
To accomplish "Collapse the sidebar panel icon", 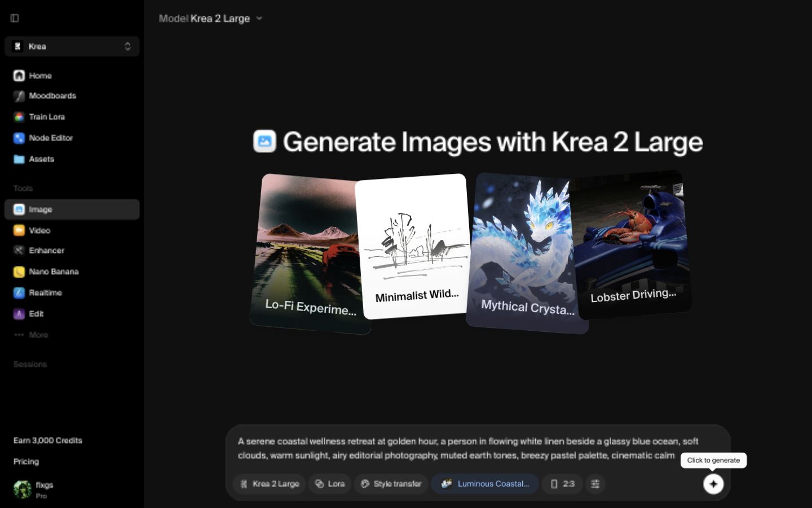I will point(15,18).
